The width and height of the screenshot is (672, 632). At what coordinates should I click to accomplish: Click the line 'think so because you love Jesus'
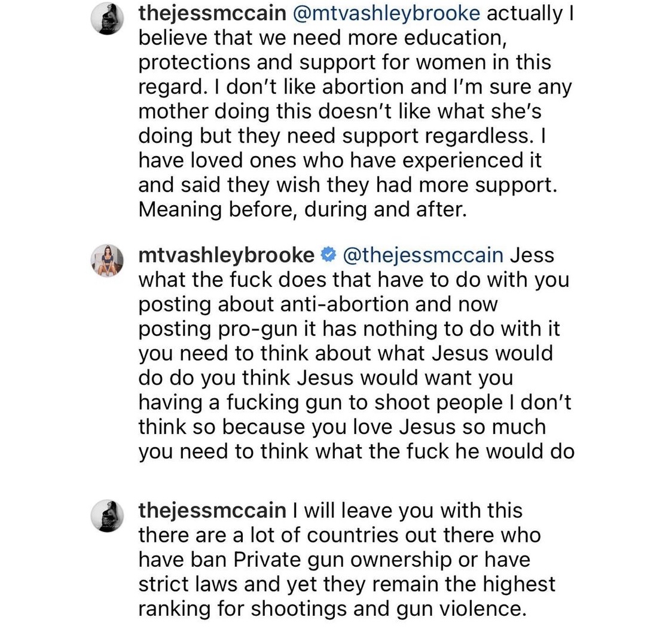pyautogui.click(x=342, y=427)
